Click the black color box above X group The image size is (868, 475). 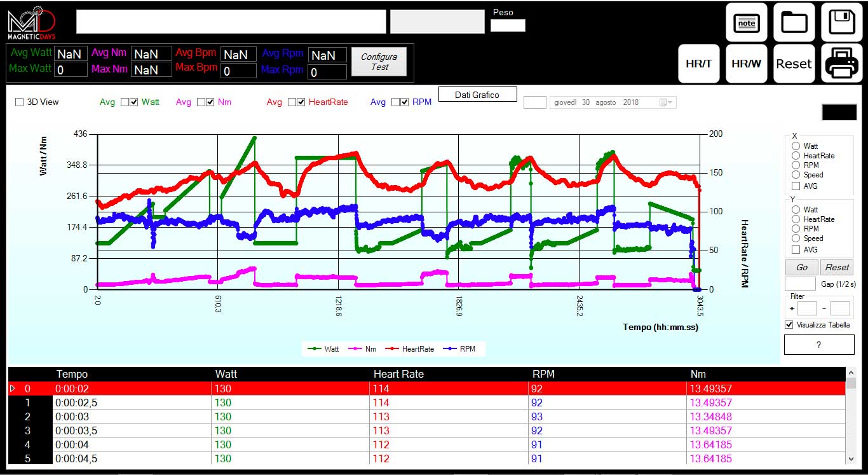point(839,112)
